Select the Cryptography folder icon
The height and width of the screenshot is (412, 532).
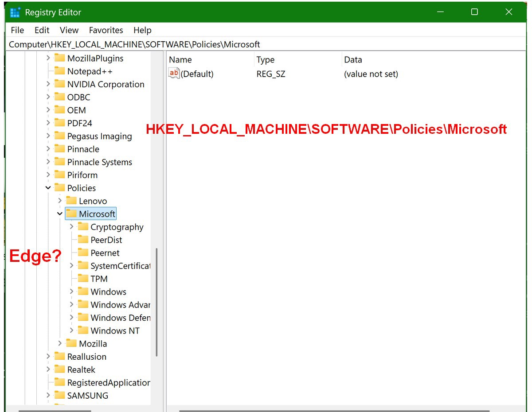coord(83,227)
